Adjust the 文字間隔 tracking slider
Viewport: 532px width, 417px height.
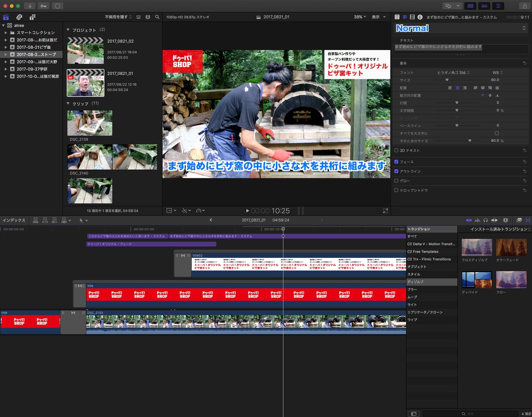tap(457, 111)
